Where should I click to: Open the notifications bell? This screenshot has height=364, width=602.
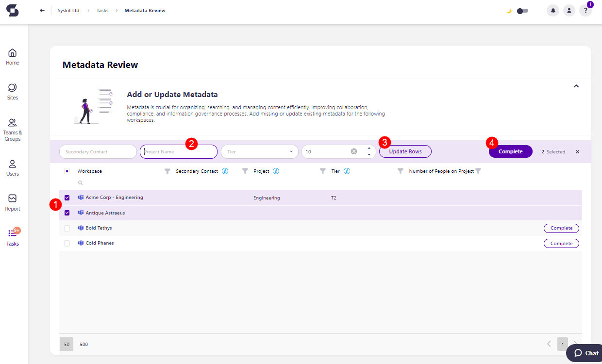(x=552, y=10)
